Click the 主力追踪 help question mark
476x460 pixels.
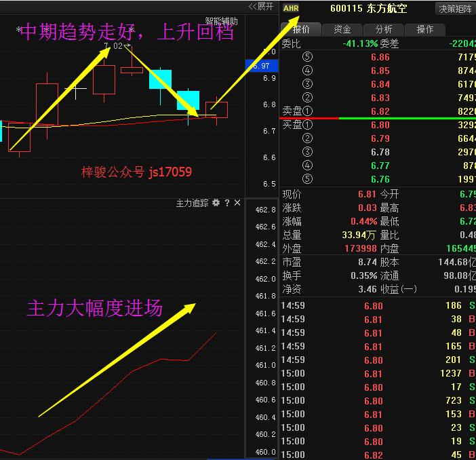click(x=227, y=203)
